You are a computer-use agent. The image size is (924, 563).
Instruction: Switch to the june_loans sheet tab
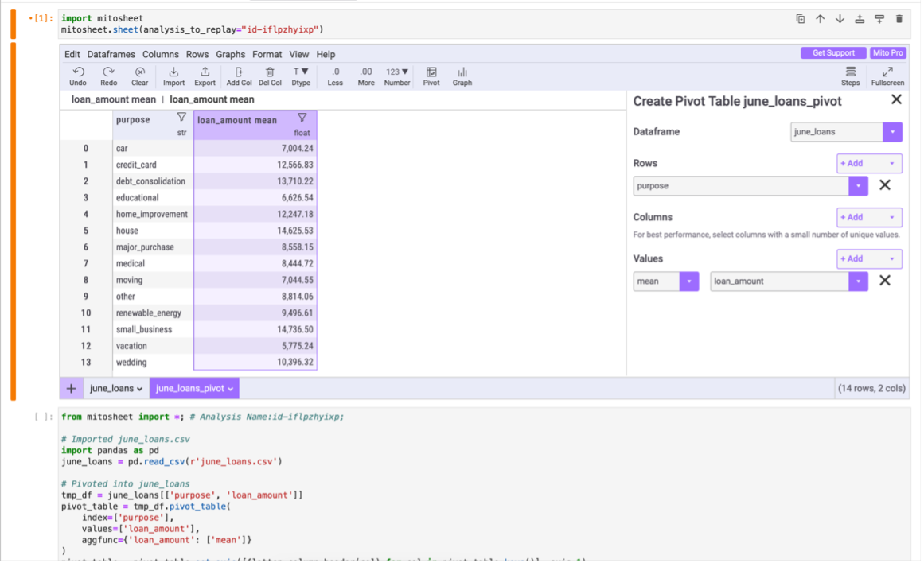point(115,389)
